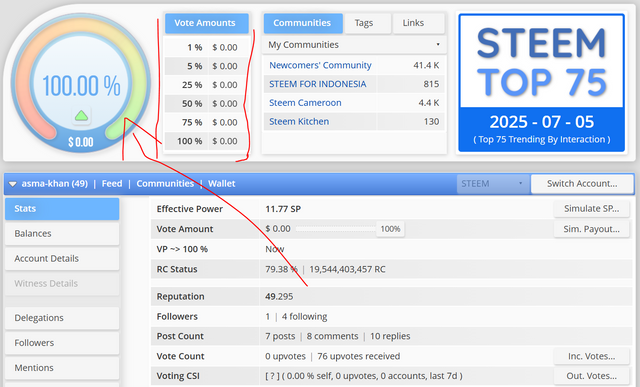Viewport: 640px width, 387px height.
Task: Click the 100 % vote amount row
Action: 207,141
